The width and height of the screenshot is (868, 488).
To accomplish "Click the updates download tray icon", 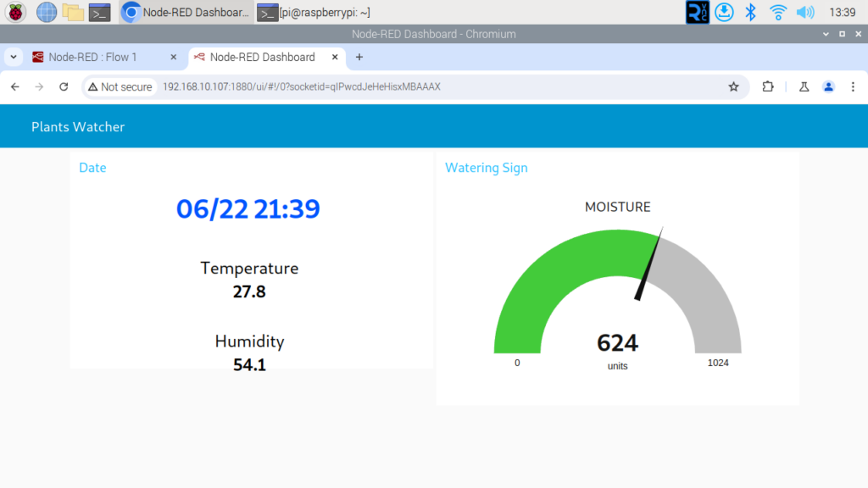I will [x=724, y=12].
